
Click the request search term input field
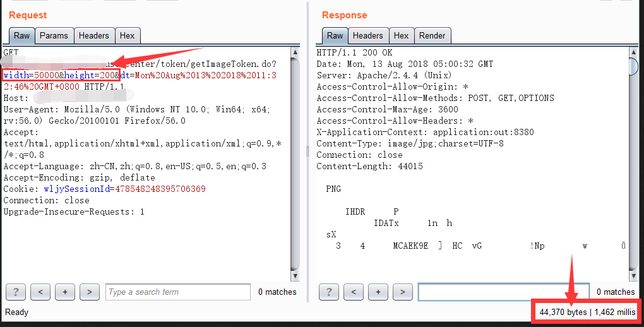(x=177, y=292)
